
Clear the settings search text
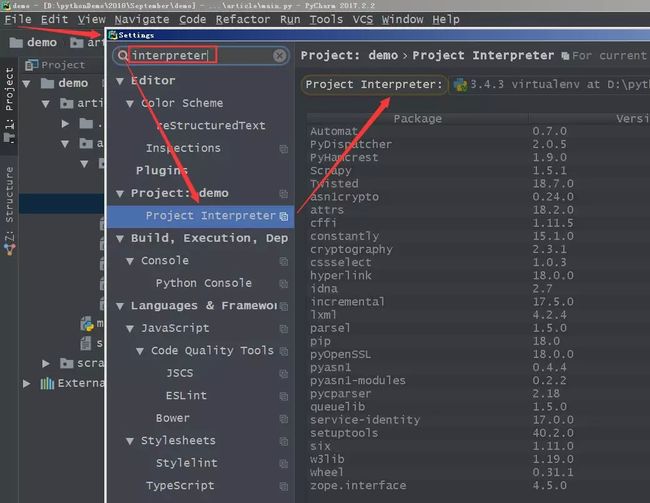pyautogui.click(x=279, y=55)
